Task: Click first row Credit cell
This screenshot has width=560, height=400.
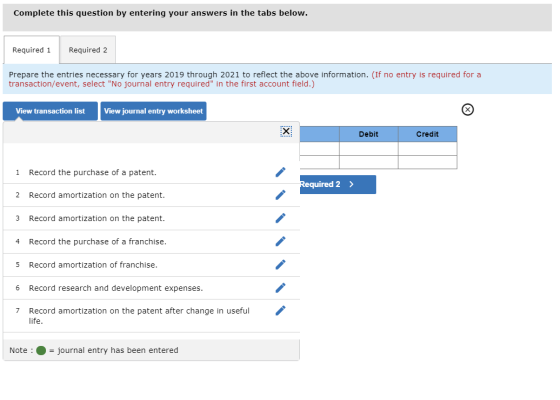Action: [428, 149]
